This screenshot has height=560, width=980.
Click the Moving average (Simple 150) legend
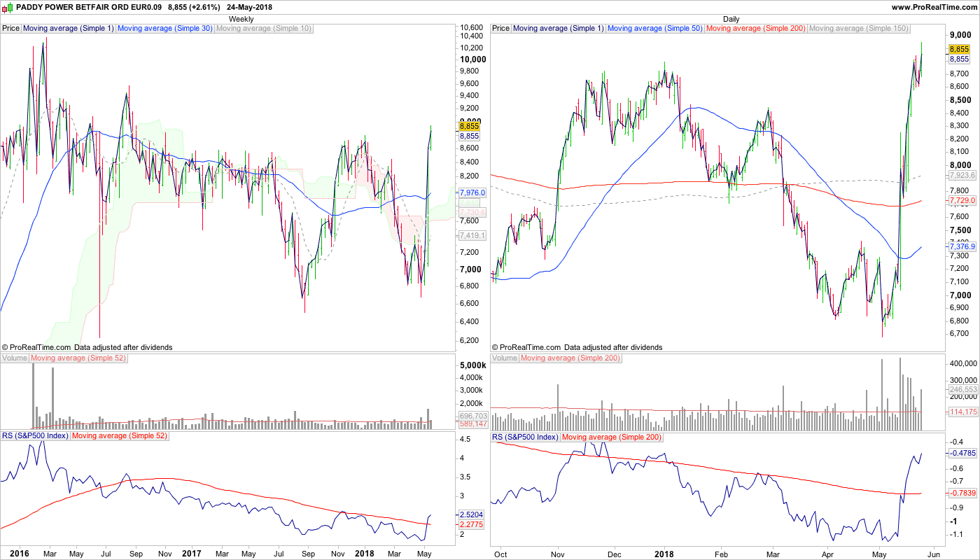click(x=859, y=29)
